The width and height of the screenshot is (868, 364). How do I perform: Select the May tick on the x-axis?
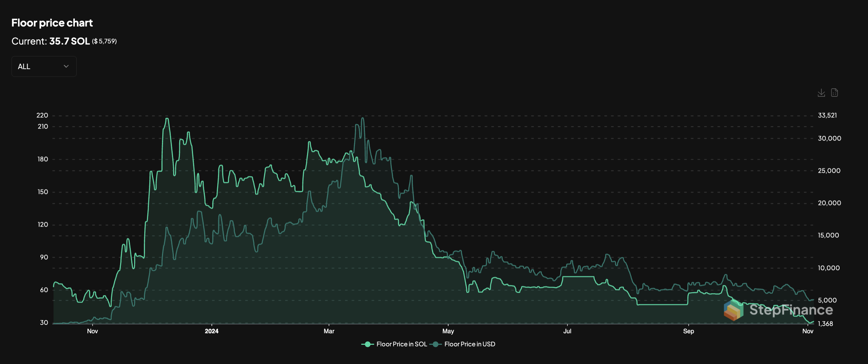(448, 331)
